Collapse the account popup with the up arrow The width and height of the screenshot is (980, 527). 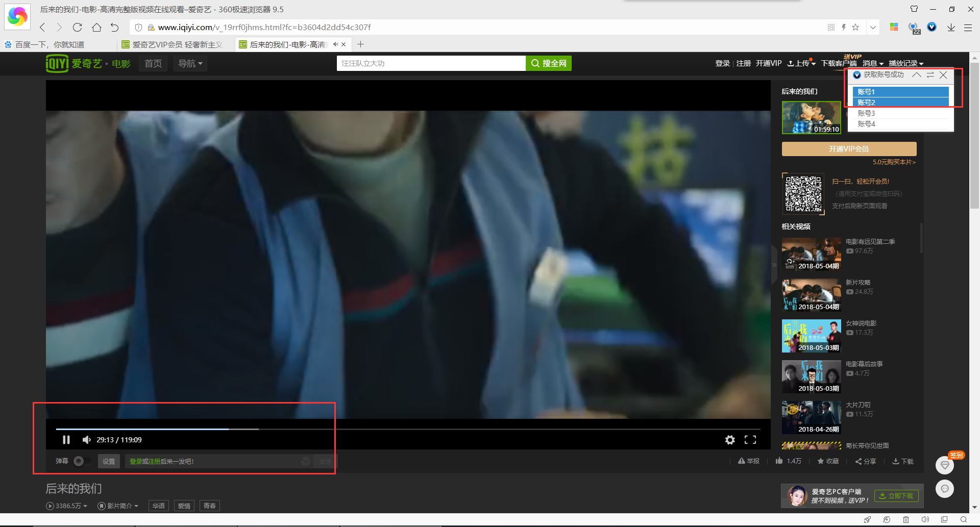[917, 75]
